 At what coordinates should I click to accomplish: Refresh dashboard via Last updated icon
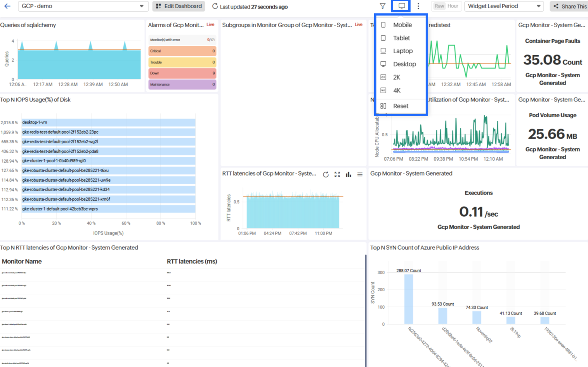[215, 6]
